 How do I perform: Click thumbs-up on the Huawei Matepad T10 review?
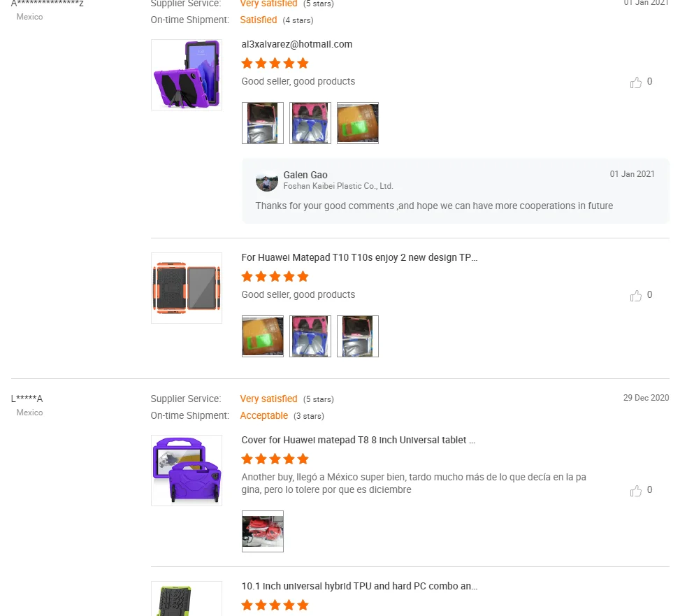point(635,295)
